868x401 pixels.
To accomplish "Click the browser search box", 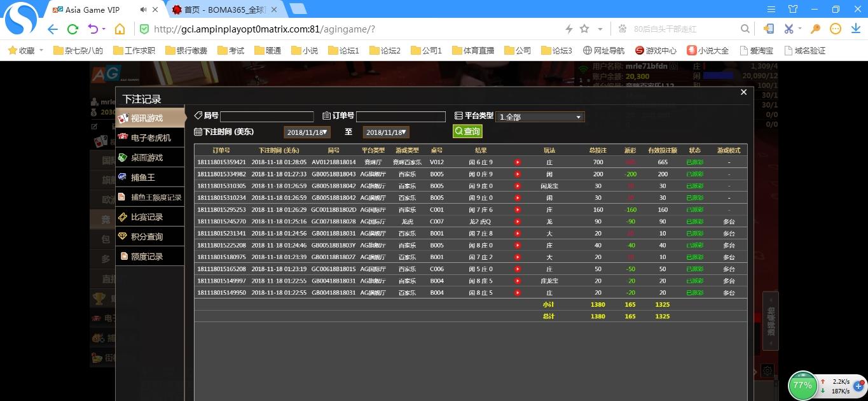I will pos(684,29).
